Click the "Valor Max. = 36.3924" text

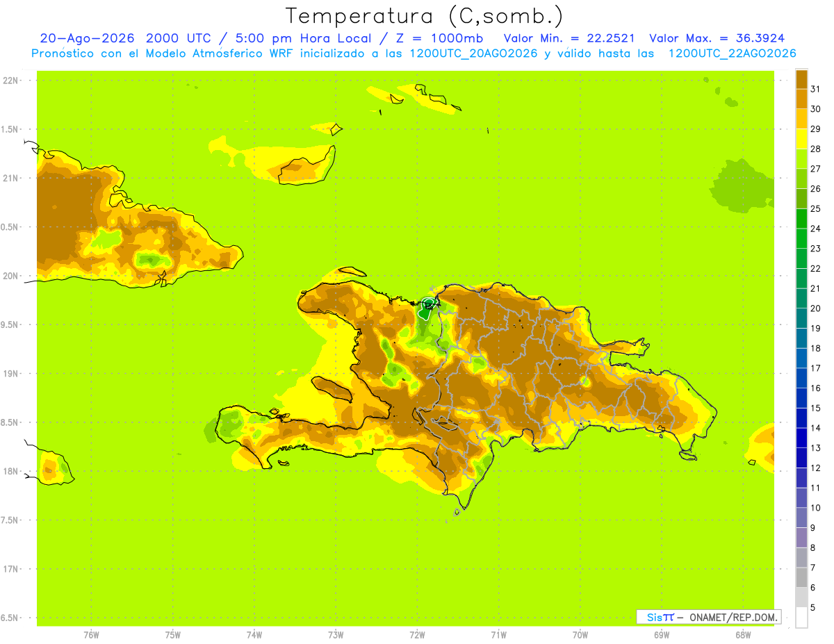[x=717, y=38]
